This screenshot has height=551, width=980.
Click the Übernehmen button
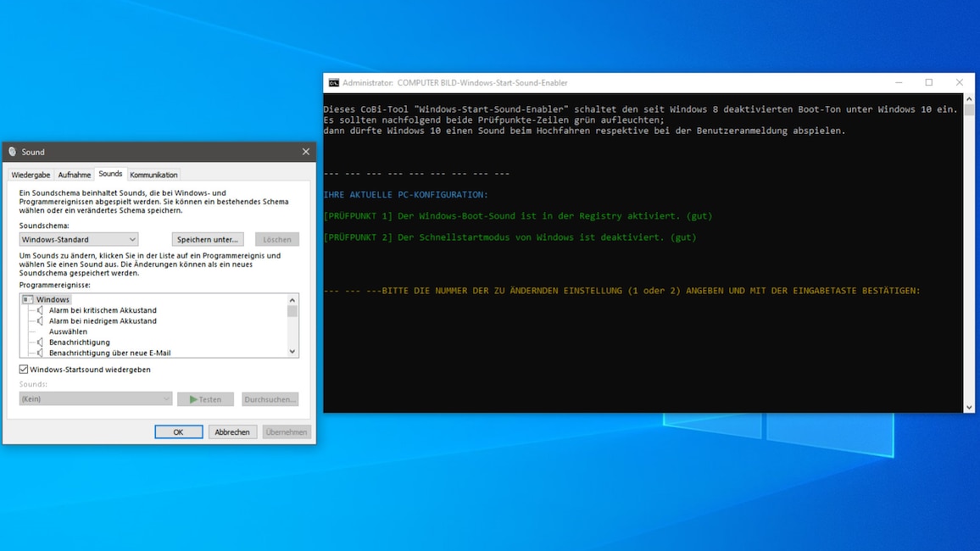(x=287, y=431)
